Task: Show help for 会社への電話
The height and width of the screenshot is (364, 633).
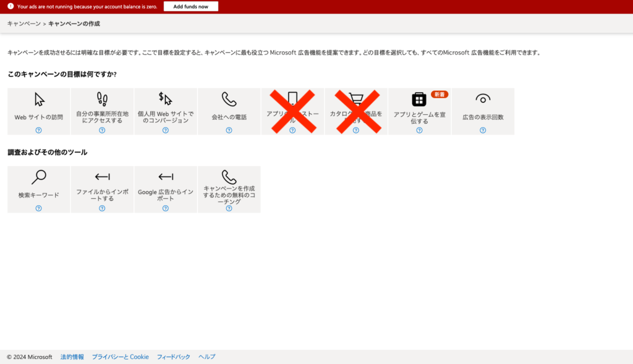Action: point(229,130)
